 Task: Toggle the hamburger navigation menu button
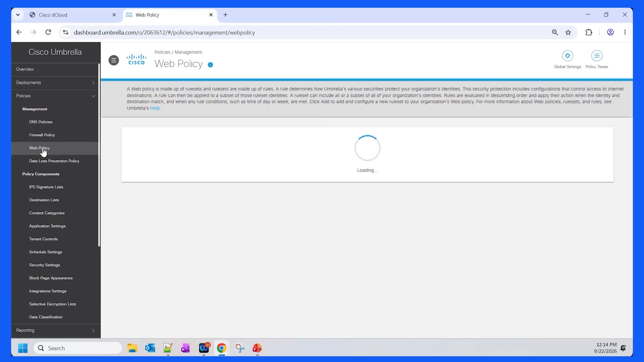114,60
